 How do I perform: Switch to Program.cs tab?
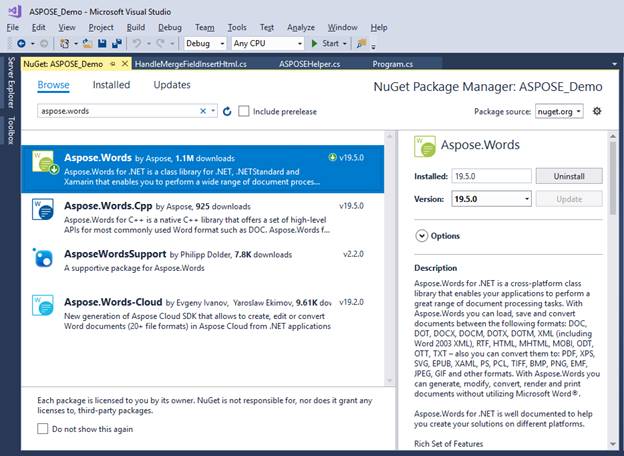point(393,64)
